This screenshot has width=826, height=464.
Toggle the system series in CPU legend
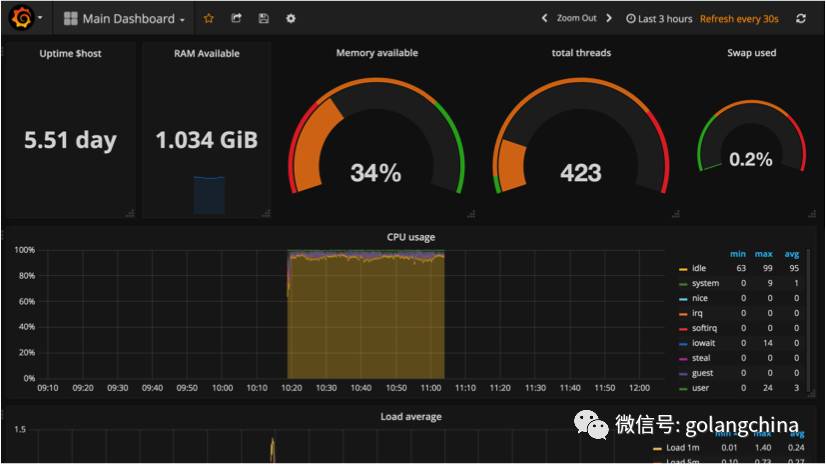tap(705, 283)
